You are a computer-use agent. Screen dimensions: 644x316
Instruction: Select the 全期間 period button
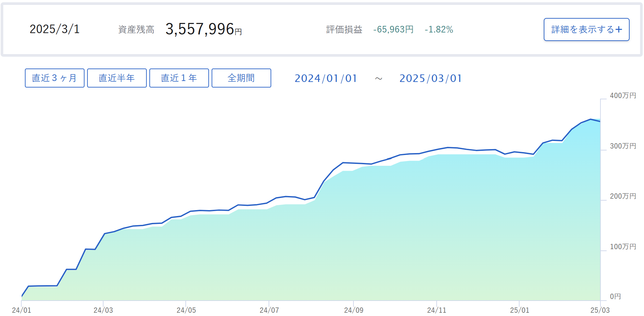coord(241,78)
